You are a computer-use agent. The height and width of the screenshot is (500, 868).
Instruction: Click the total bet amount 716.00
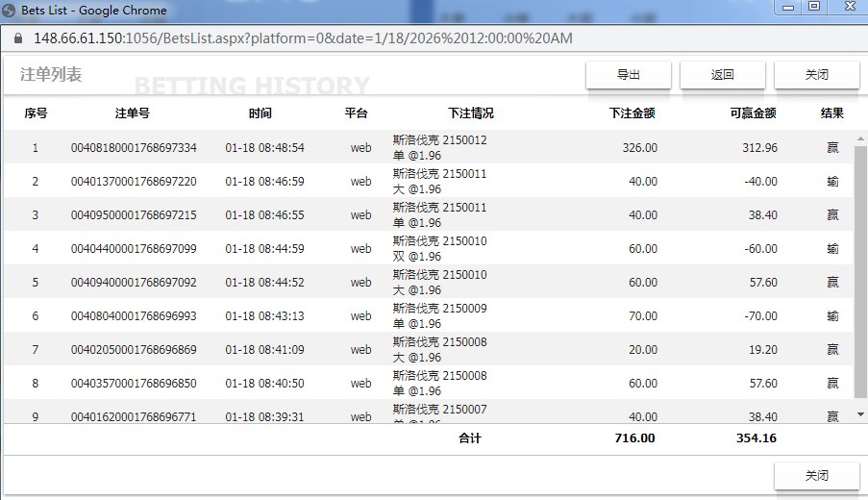(x=635, y=438)
